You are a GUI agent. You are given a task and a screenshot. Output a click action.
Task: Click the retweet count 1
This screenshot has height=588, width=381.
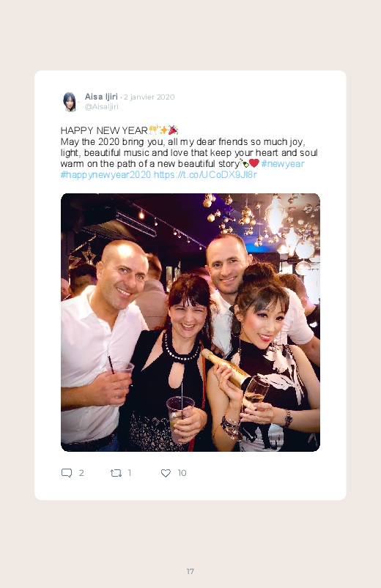130,473
